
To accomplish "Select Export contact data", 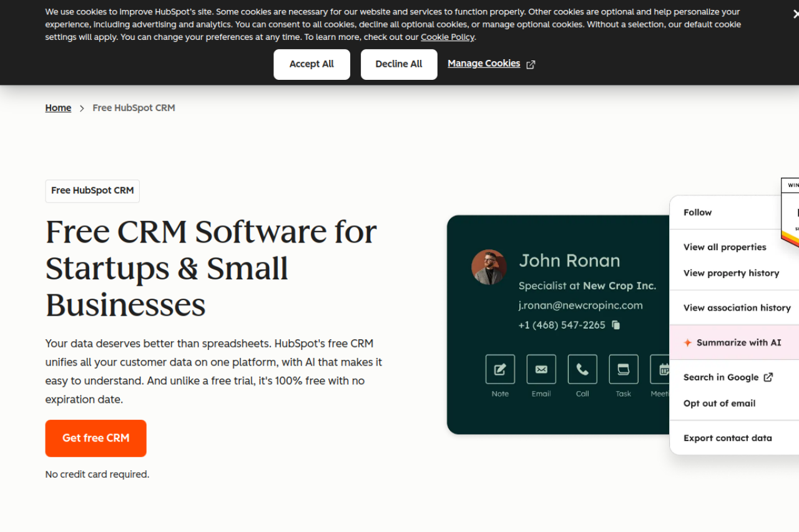I will [x=727, y=438].
